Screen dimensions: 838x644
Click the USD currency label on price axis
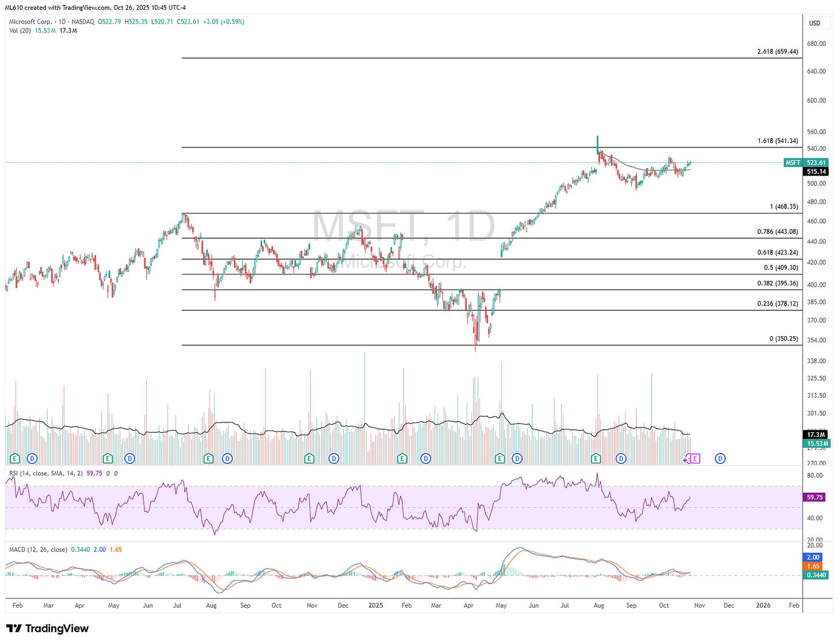click(815, 23)
